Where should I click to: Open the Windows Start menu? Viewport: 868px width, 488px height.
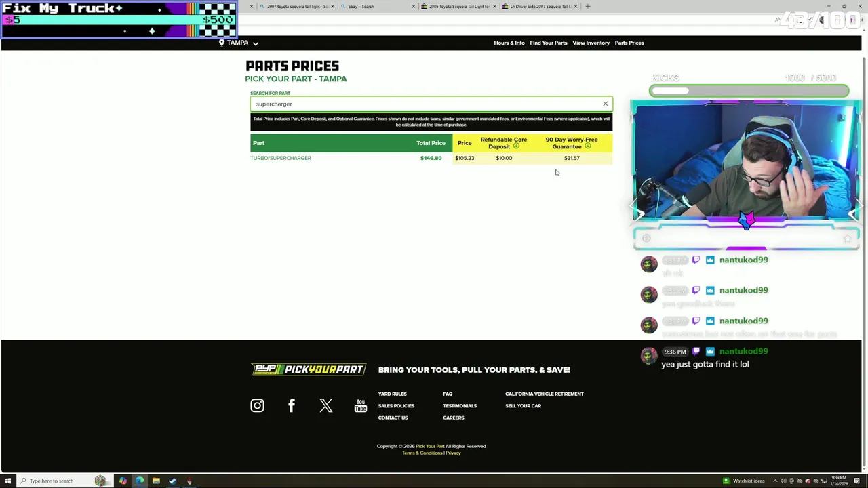point(8,481)
